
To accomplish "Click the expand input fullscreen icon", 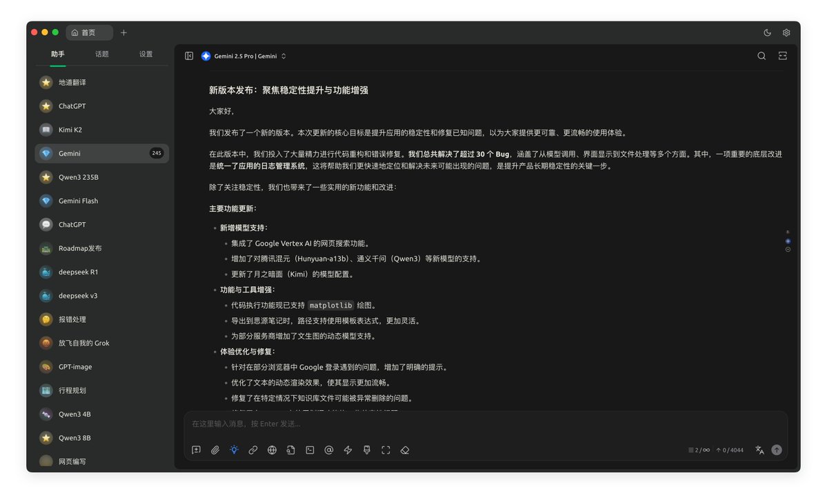I will click(x=386, y=450).
